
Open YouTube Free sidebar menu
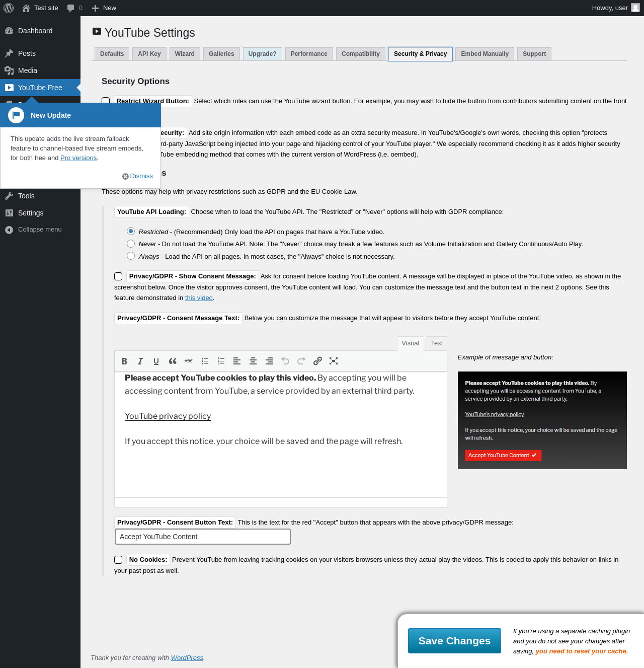click(x=40, y=88)
